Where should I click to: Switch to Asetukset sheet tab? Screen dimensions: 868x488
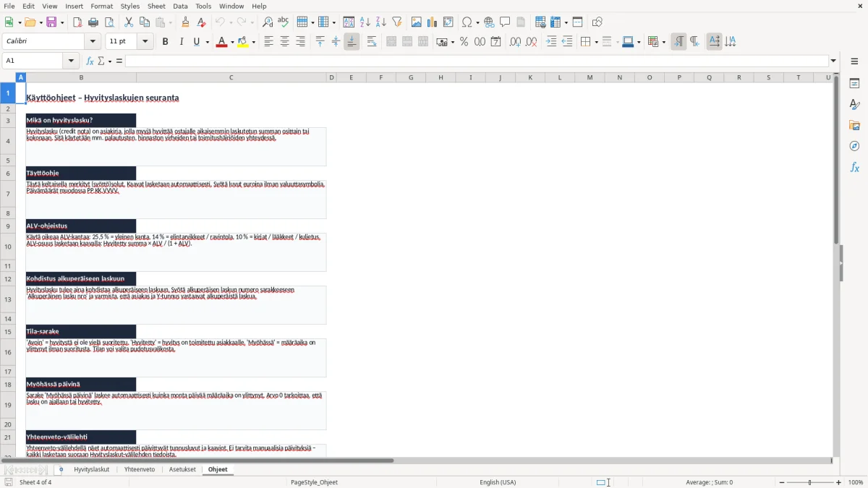click(182, 469)
